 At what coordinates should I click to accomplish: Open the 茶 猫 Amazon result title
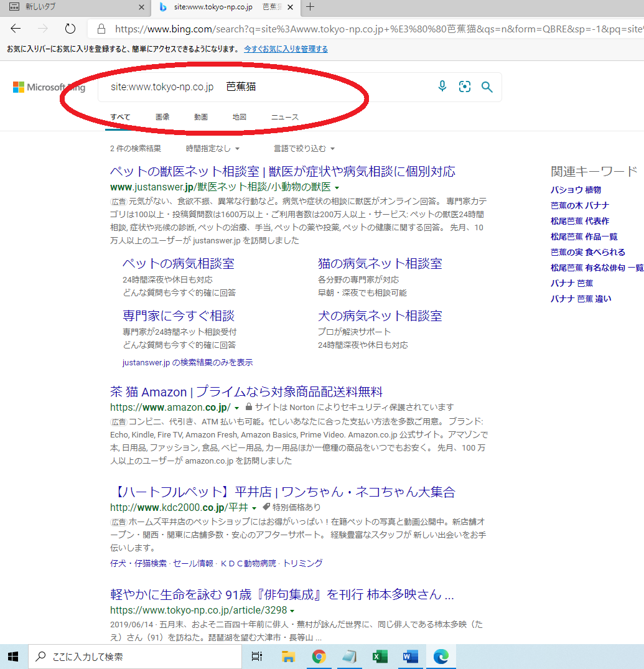coord(246,391)
